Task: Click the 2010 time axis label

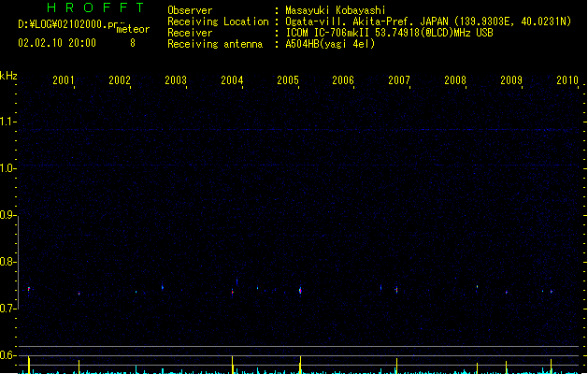Action: click(567, 79)
